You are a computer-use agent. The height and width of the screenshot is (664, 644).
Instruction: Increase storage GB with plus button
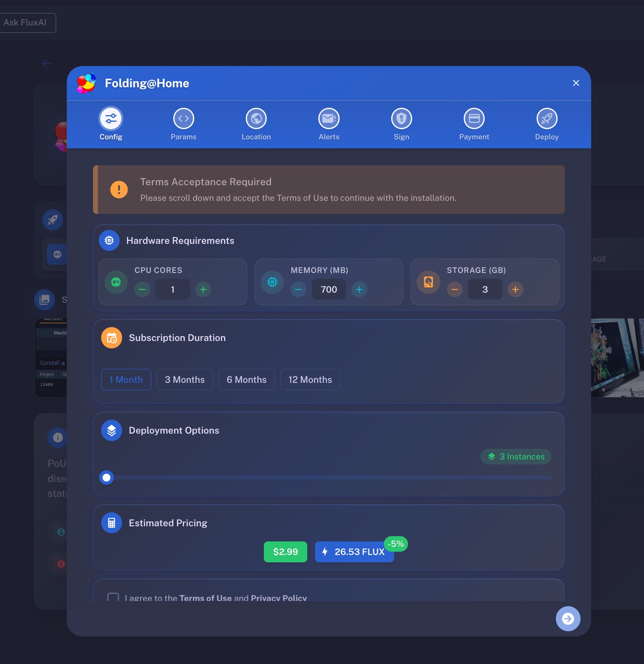pyautogui.click(x=515, y=289)
